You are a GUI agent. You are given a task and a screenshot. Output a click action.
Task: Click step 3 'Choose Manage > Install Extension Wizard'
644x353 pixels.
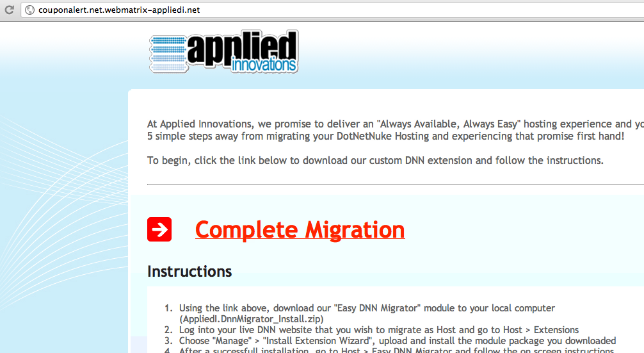[x=397, y=341]
